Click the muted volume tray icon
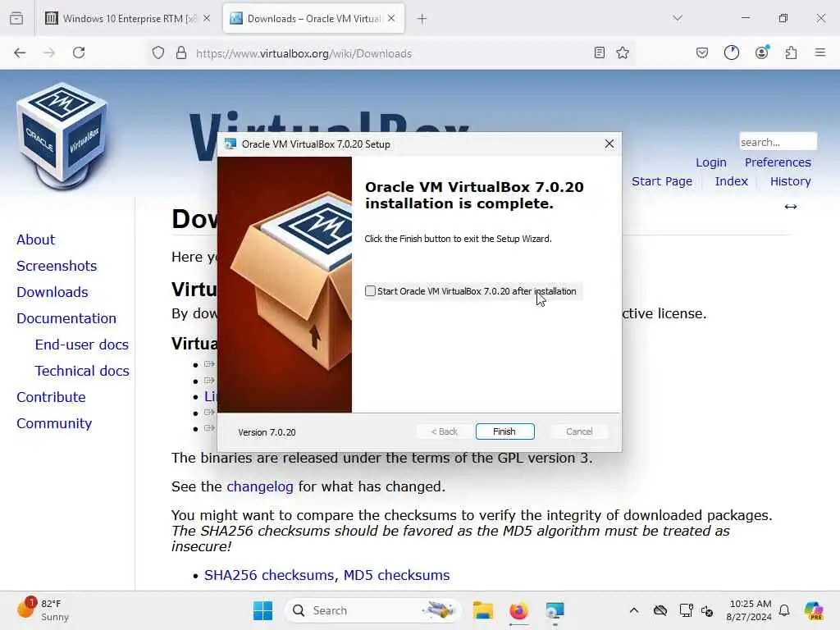 [706, 610]
